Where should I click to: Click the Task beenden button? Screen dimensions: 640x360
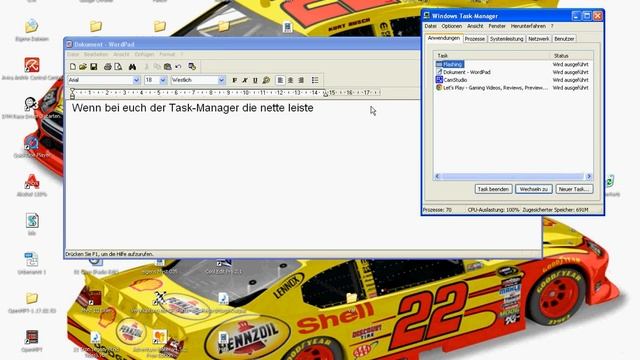point(493,189)
